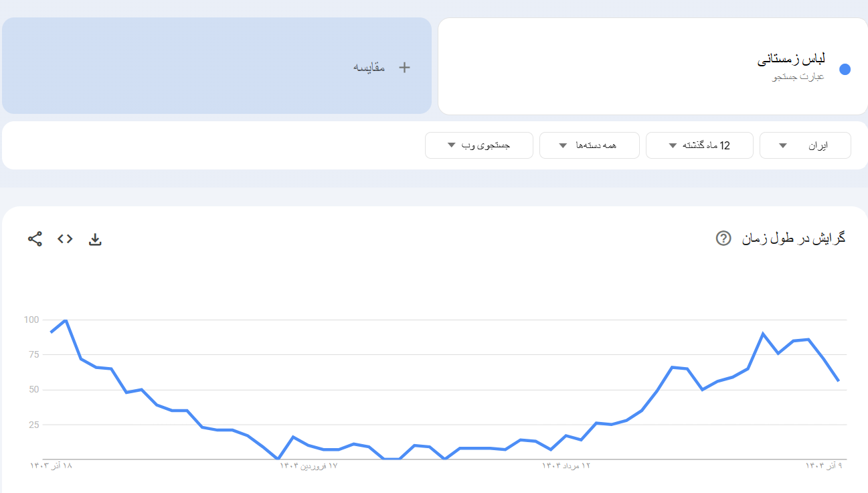
Task: Click the plus icon in compare card
Action: [x=404, y=67]
